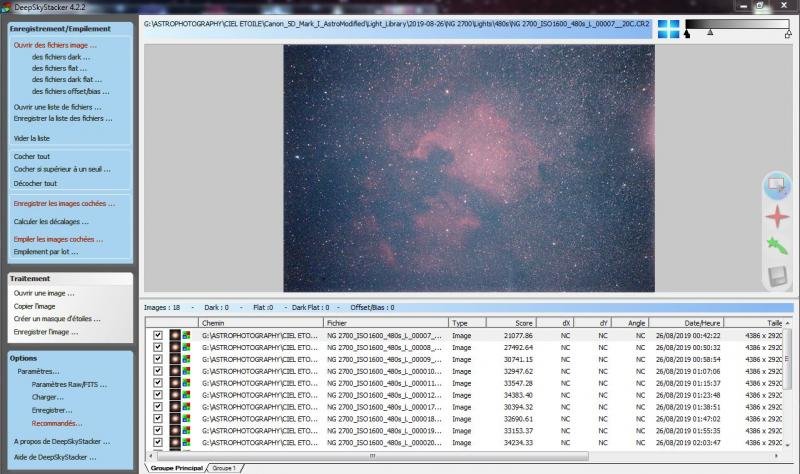Click 'Créer un masque d'étoiles'
This screenshot has height=474, width=800.
[x=57, y=318]
